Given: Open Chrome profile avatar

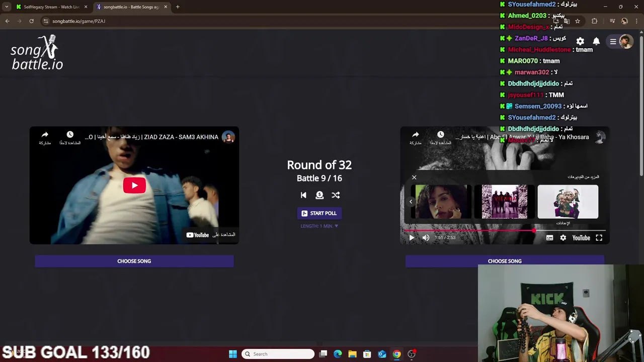Looking at the screenshot, I should click(624, 21).
